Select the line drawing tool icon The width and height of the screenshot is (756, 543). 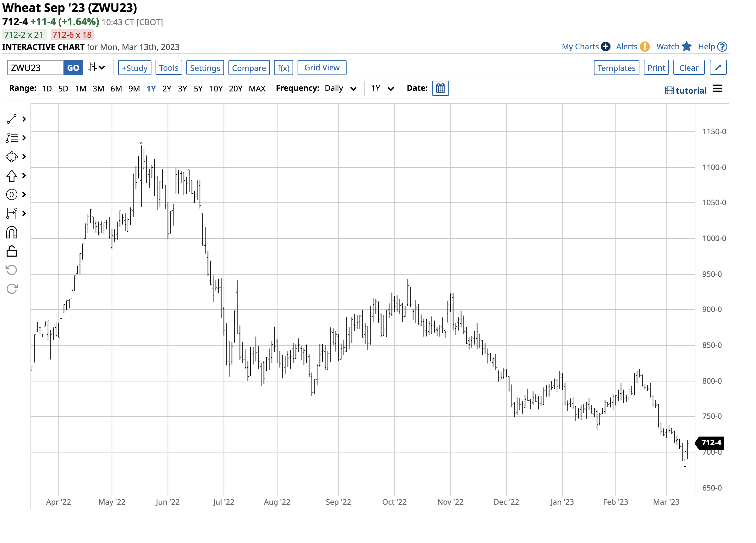pos(12,119)
